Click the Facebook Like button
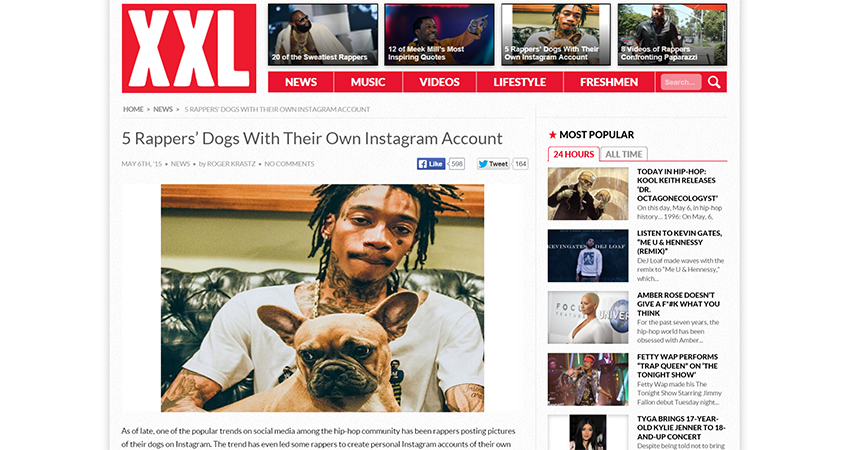The height and width of the screenshot is (450, 850). point(431,164)
